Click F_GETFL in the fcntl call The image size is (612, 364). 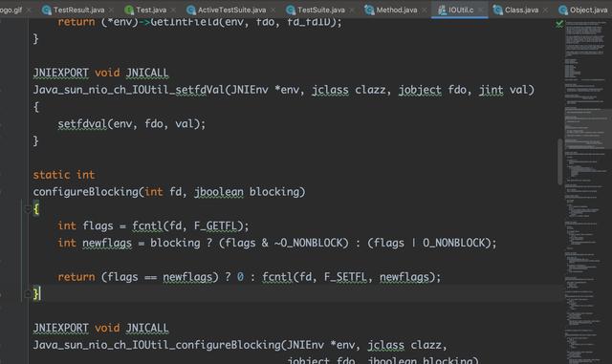[x=215, y=225]
